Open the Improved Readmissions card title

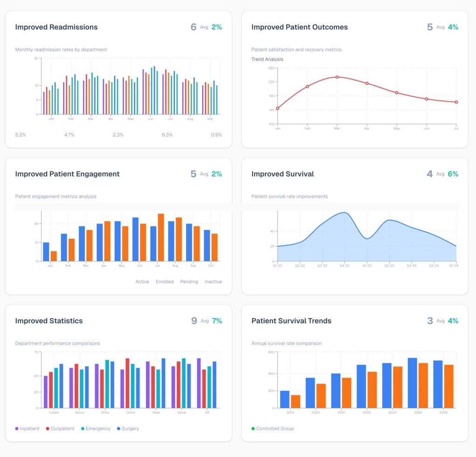point(56,27)
